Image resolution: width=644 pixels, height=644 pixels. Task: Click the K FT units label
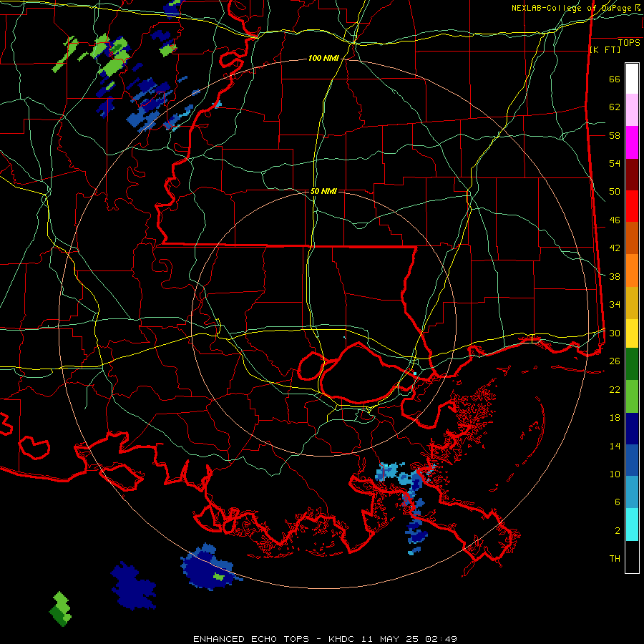pyautogui.click(x=605, y=50)
